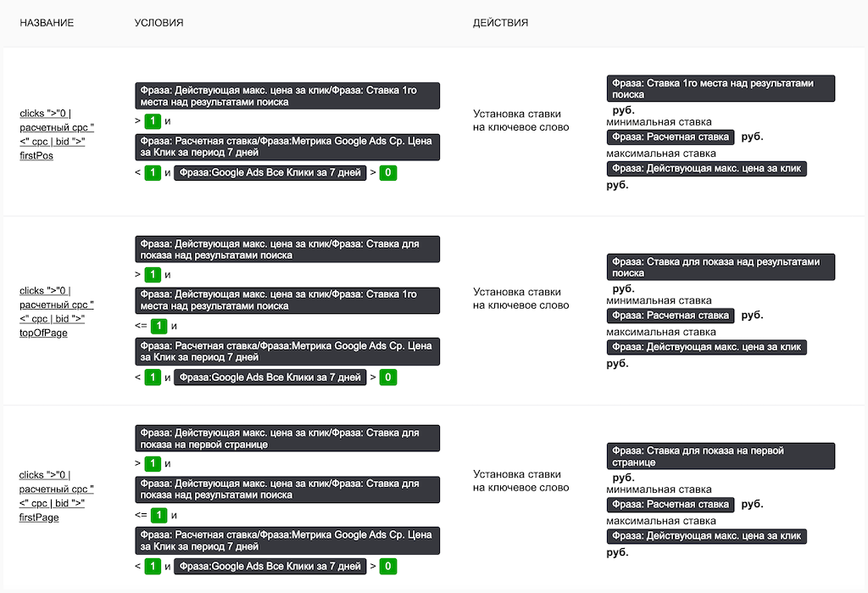Click 'Google Ads Все Клики за 7 дней' tag in firstPage rule
Screen dimensions: 868x593
point(270,566)
